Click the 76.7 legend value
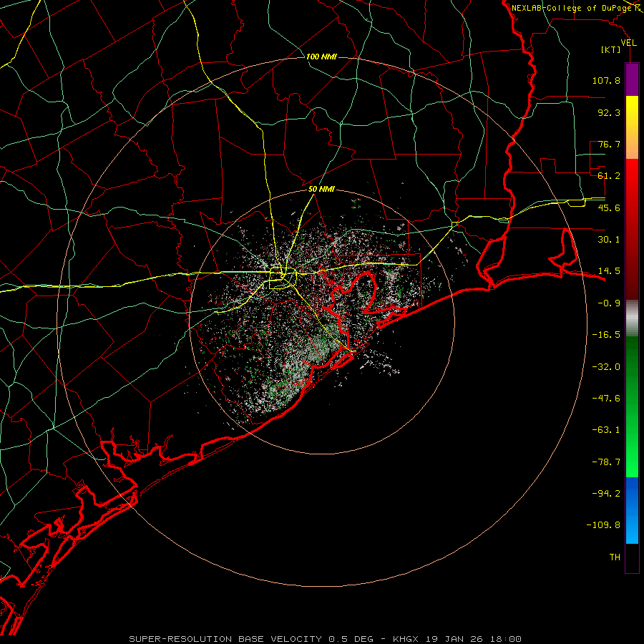This screenshot has height=644, width=644. 609,144
